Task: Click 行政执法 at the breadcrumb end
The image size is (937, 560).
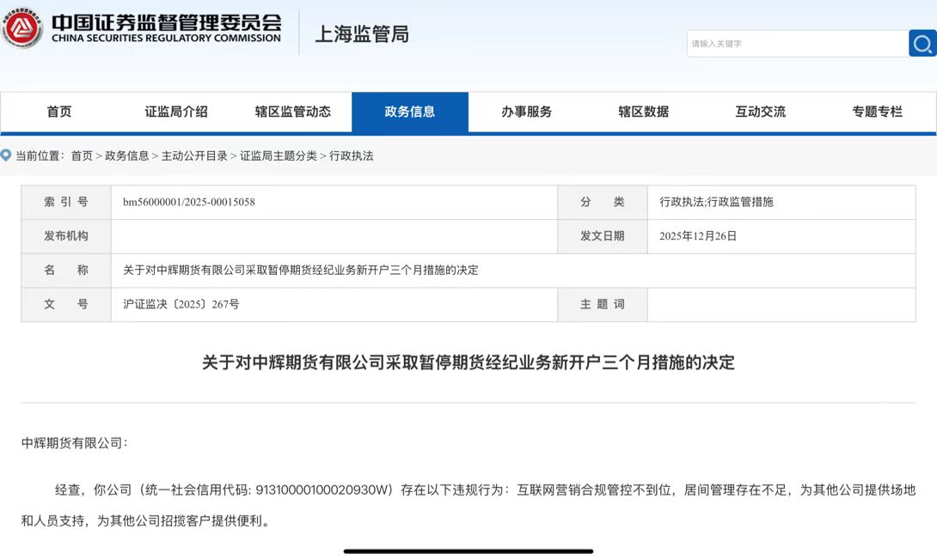Action: click(x=352, y=156)
